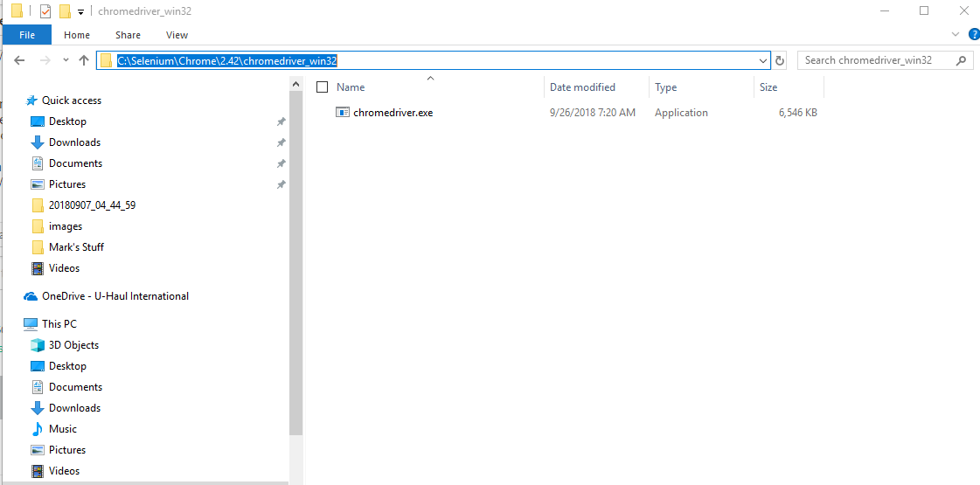Click New folder icon in title bar

65,11
